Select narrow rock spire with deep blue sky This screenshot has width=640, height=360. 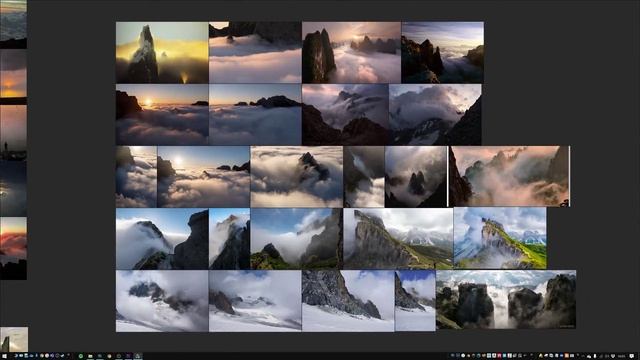tap(415, 301)
